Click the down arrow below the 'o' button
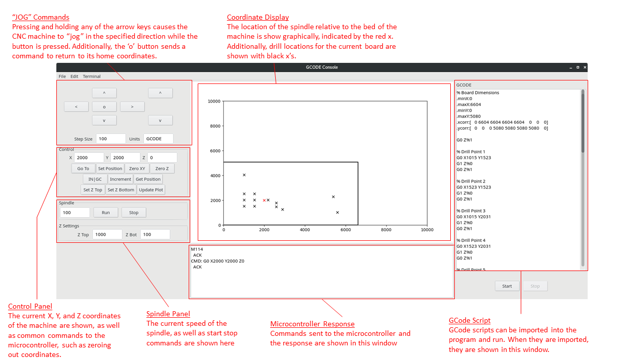The width and height of the screenshot is (644, 362). click(x=105, y=120)
